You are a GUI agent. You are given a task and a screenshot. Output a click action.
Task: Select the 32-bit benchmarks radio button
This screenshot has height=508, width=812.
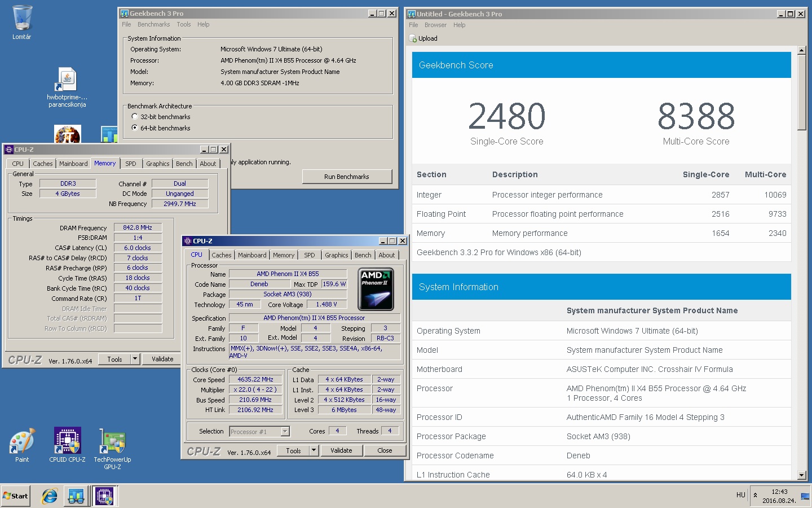[135, 117]
